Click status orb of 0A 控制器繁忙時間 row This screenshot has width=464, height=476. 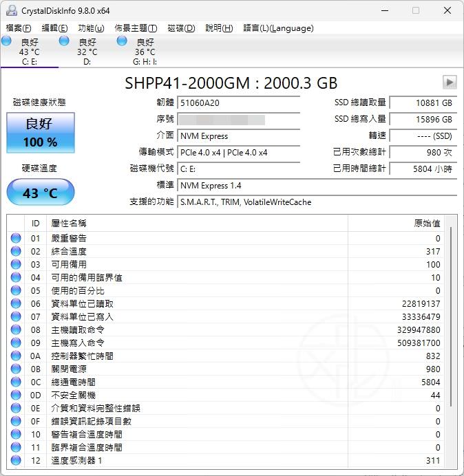pos(16,356)
